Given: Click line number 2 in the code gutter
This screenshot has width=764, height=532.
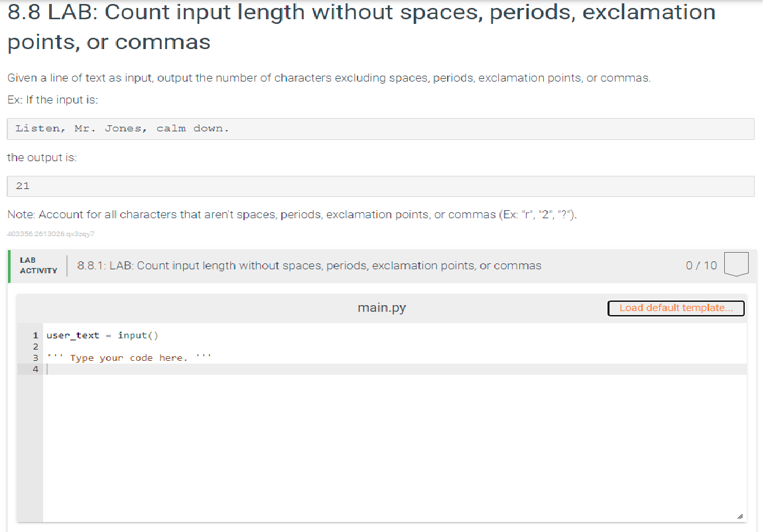Looking at the screenshot, I should coord(35,346).
